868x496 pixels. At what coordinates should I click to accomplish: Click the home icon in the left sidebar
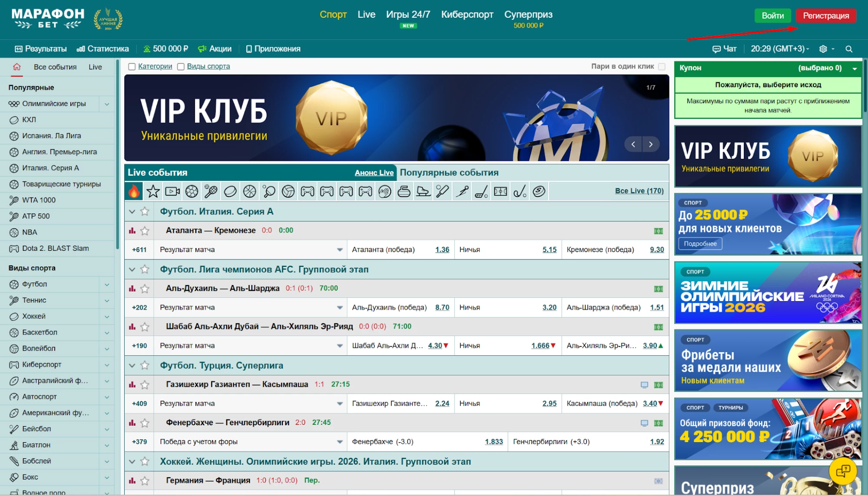click(x=17, y=67)
